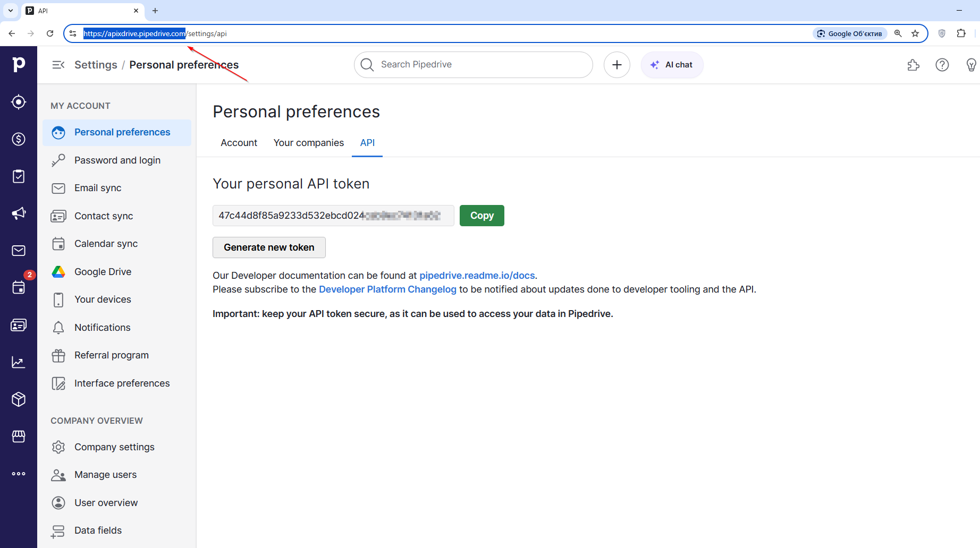Viewport: 980px width, 548px height.
Task: Go back with browser back arrow
Action: 12,33
